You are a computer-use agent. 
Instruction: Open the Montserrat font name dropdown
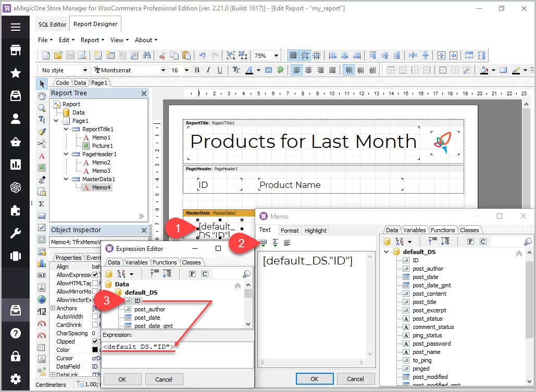click(163, 70)
